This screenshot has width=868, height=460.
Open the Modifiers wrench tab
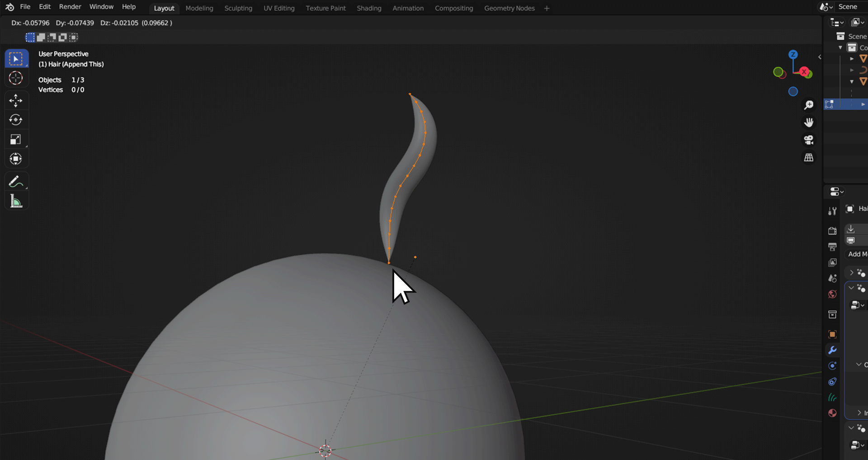tap(832, 350)
